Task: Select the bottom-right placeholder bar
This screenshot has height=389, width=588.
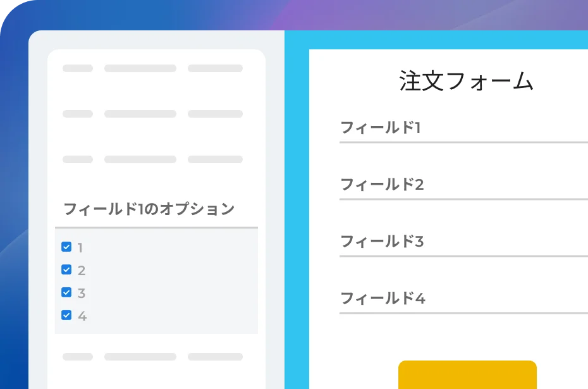Action: pos(215,356)
